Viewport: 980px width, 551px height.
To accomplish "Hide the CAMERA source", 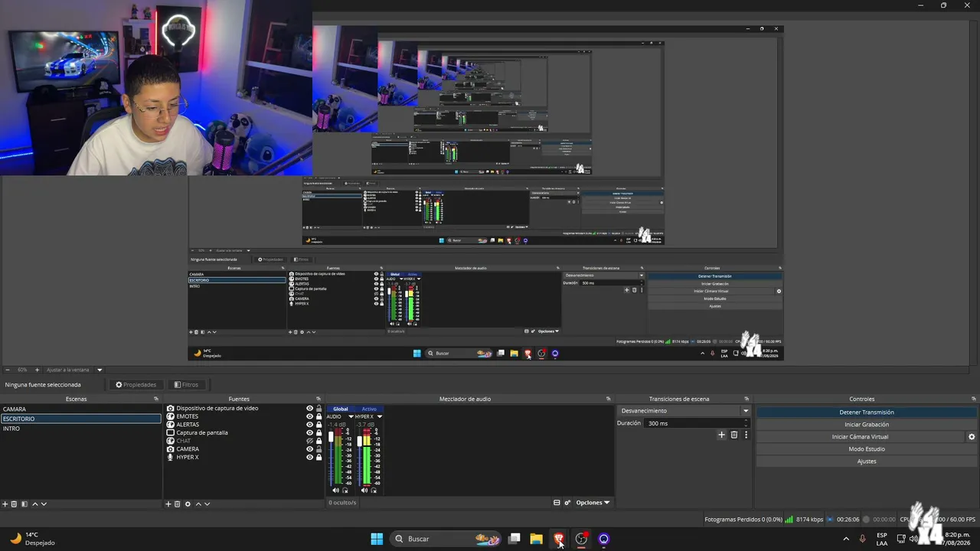I will 310,449.
